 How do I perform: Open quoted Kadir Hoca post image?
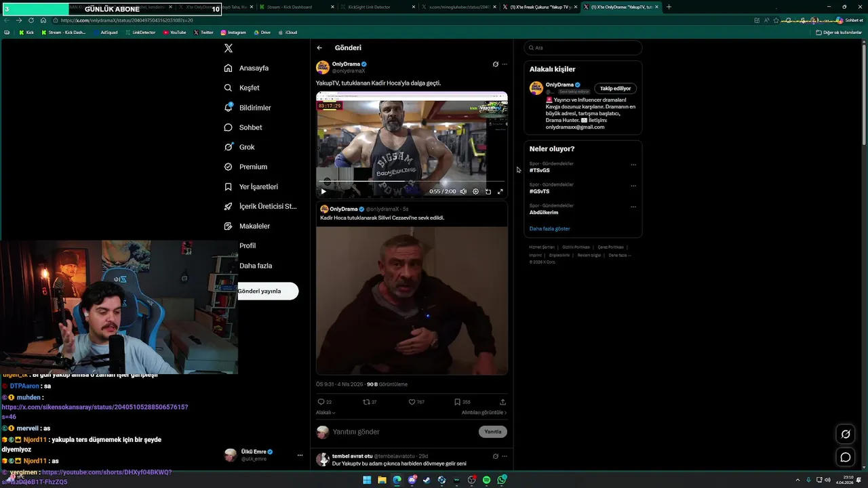click(x=412, y=300)
